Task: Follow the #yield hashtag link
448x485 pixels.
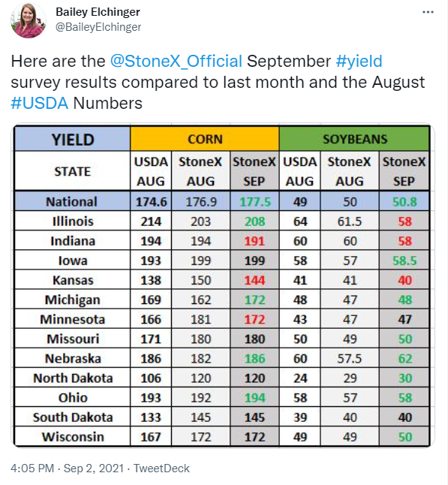Action: 359,61
